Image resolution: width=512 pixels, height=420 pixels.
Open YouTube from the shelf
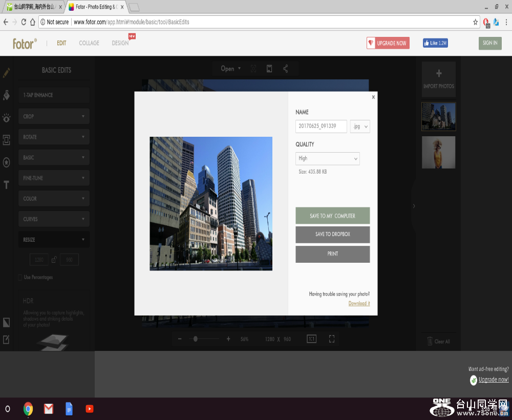(90, 409)
